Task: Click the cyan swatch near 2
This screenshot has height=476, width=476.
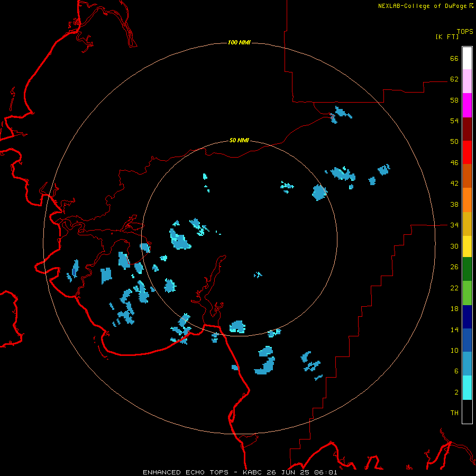Action: 467,388
